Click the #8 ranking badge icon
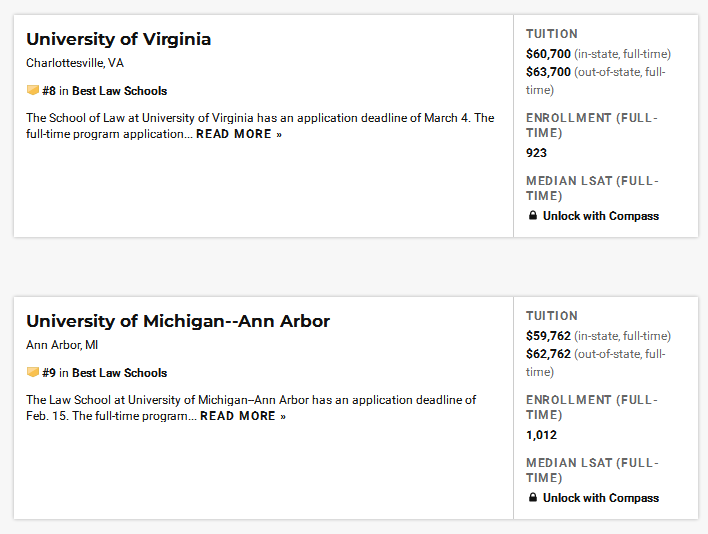708x534 pixels. 33,90
